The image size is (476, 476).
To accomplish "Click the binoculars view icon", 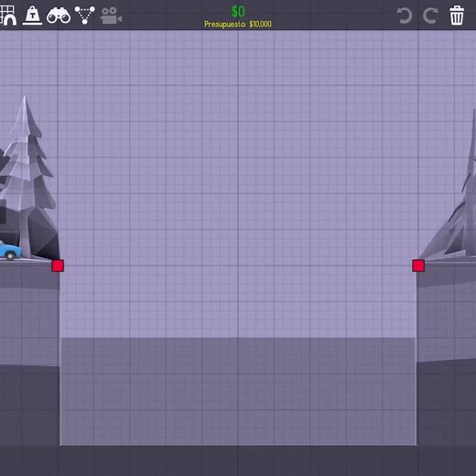I will pos(59,16).
